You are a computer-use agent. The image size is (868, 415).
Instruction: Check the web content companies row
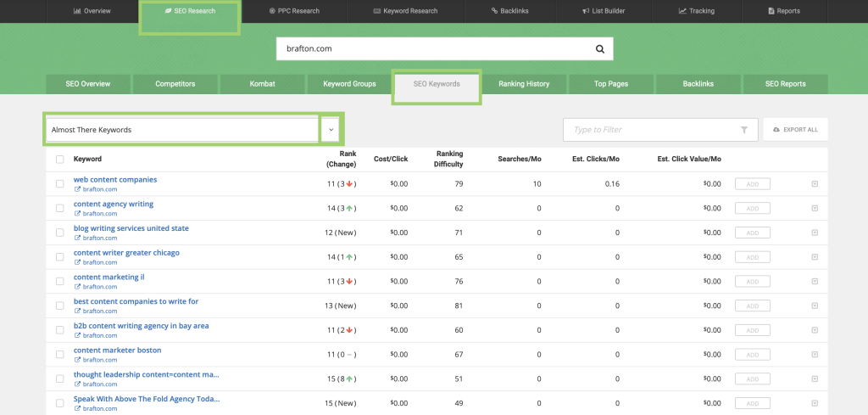(60, 184)
